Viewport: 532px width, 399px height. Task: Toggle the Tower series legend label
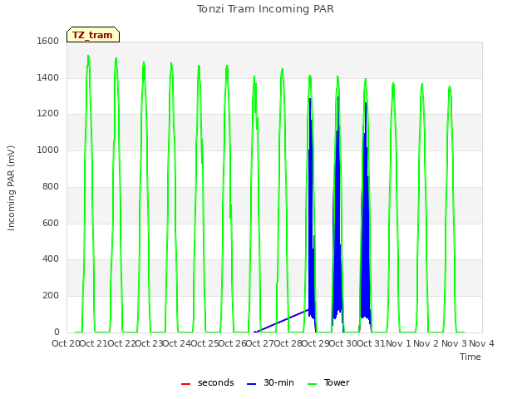tap(337, 382)
